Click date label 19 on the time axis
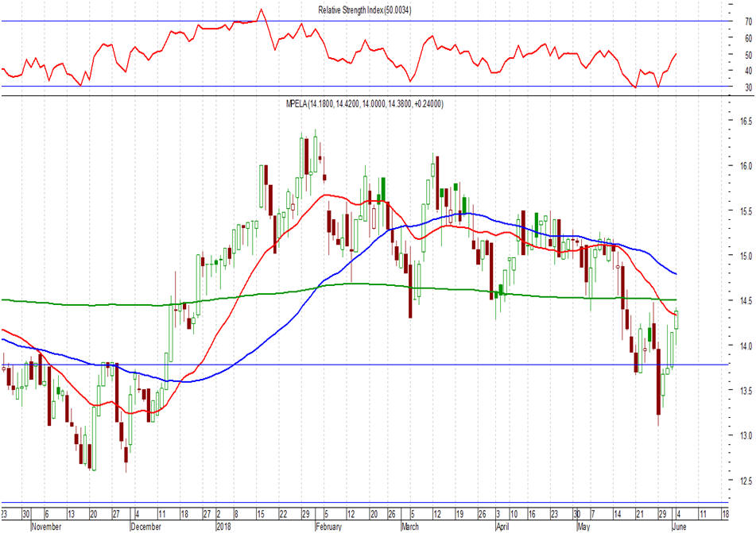 point(459,514)
